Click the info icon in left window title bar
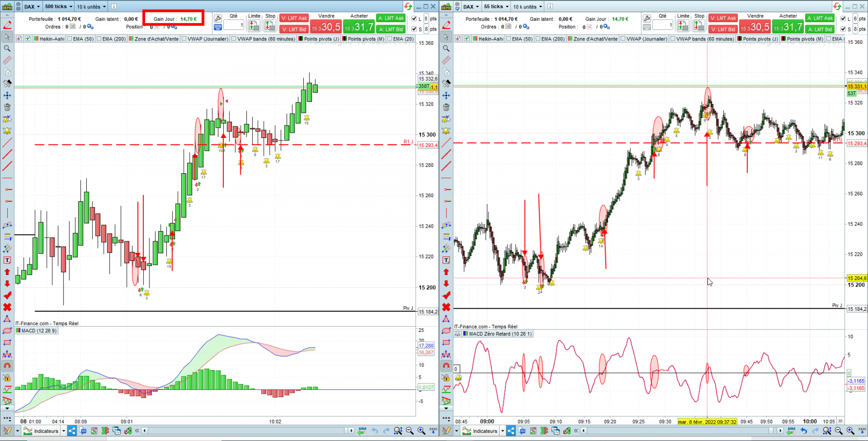The image size is (868, 441). click(x=114, y=6)
